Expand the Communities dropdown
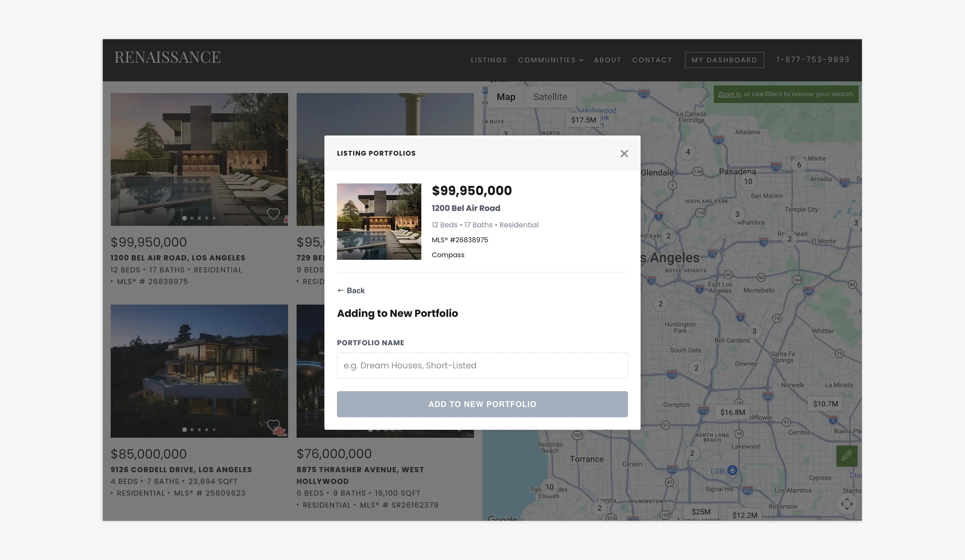 coord(551,60)
